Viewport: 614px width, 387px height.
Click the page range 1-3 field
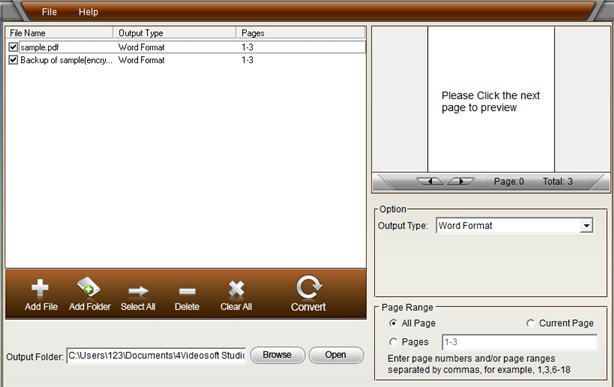[519, 342]
